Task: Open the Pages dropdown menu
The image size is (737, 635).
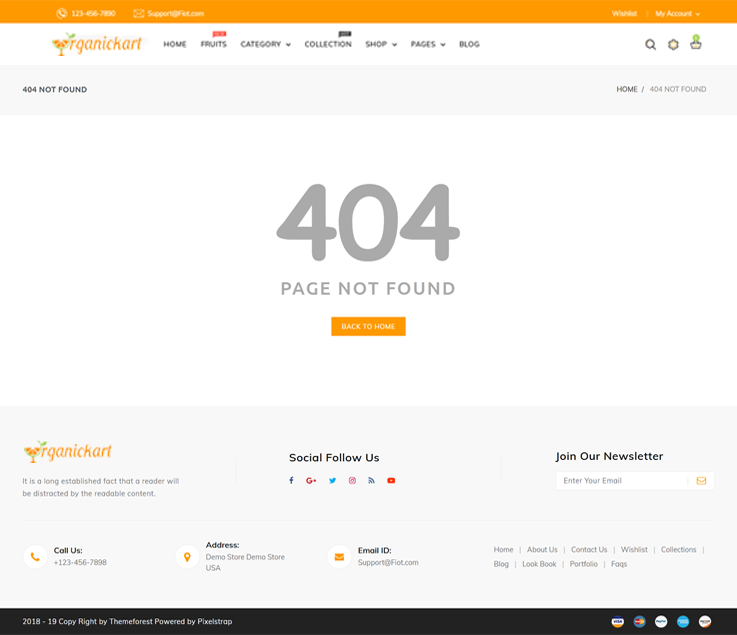Action: pos(427,44)
